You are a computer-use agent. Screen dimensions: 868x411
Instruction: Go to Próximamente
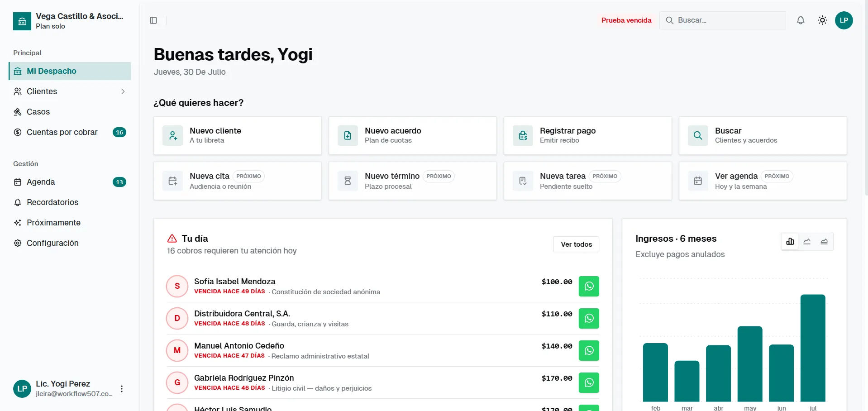(x=70, y=223)
